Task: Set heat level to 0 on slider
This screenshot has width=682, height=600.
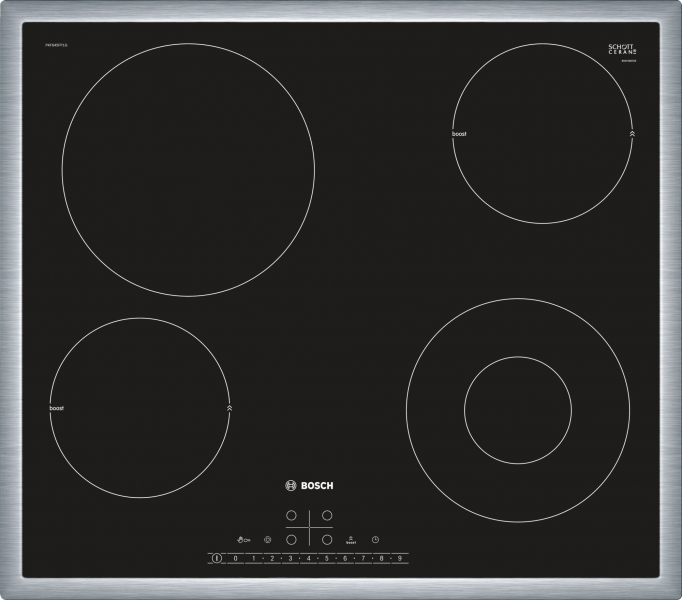Action: (236, 558)
